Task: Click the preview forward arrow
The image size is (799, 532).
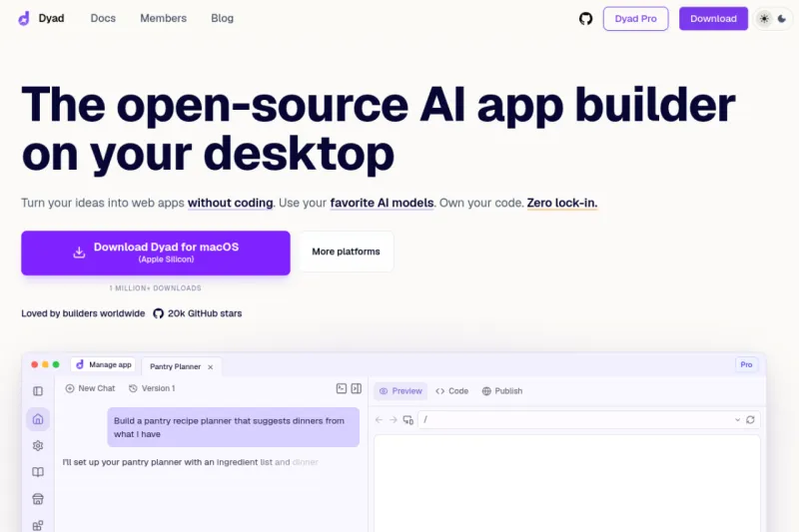Action: click(393, 420)
